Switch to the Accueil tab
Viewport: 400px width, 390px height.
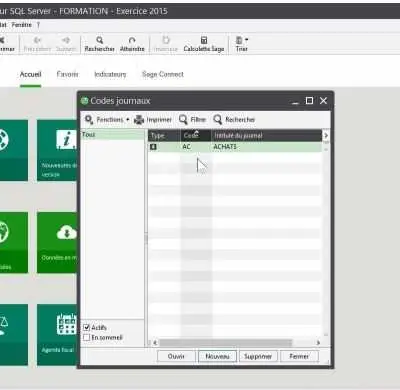coord(30,74)
